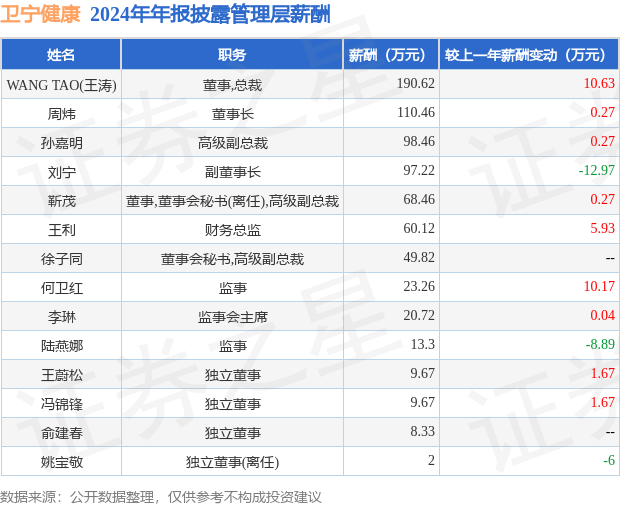
Task: Click the salary value 68.46
Action: click(419, 199)
